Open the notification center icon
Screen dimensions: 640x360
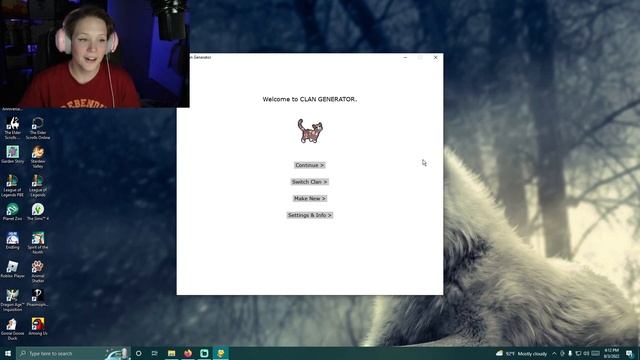pos(629,353)
